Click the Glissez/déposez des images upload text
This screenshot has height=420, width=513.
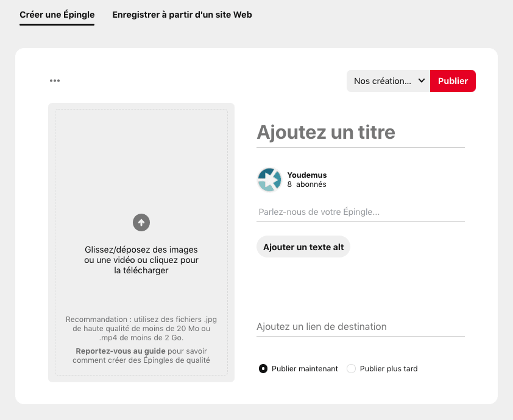coord(141,260)
